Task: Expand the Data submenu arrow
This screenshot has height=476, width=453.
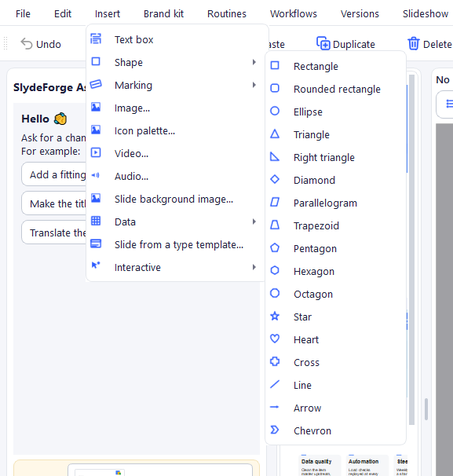Action: (x=254, y=222)
